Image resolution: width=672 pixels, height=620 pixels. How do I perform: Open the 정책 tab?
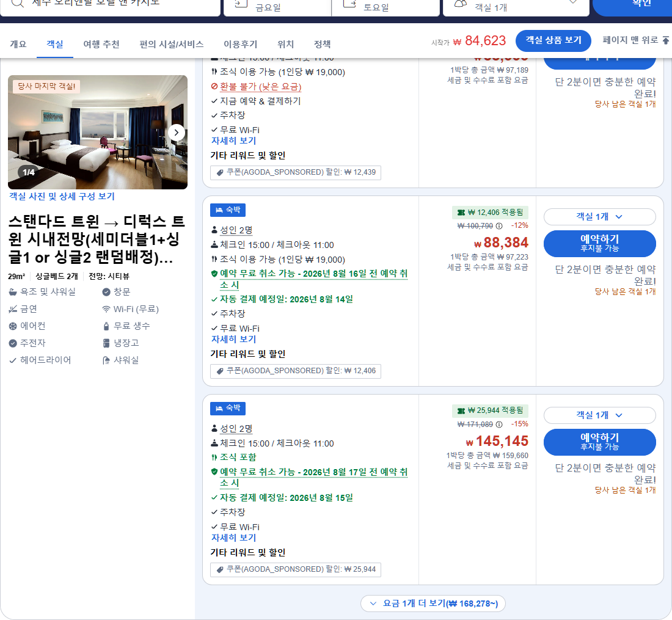pyautogui.click(x=323, y=44)
